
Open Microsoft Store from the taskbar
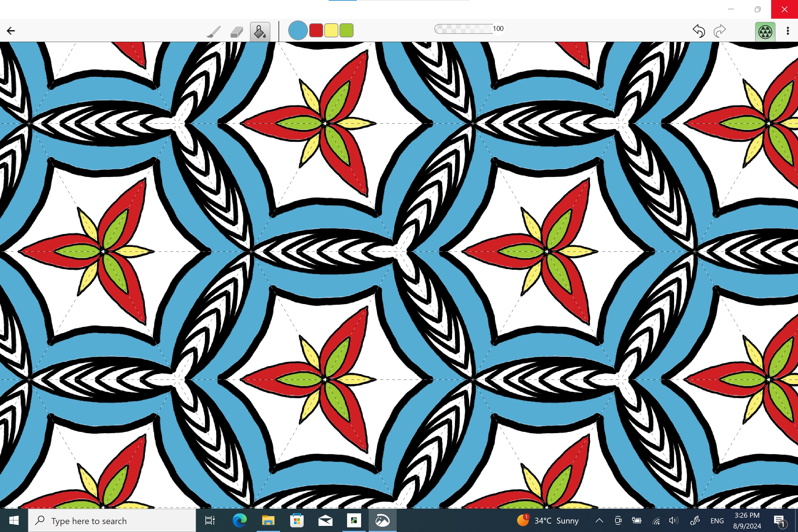tap(297, 520)
